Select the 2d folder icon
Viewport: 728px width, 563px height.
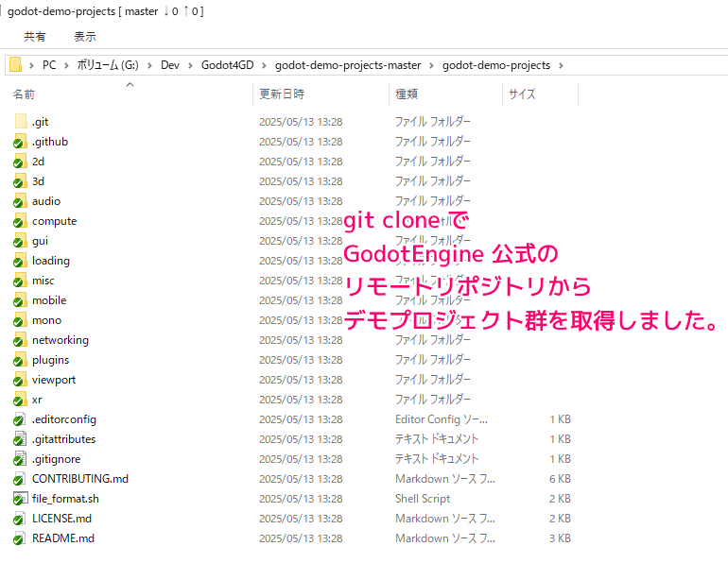pyautogui.click(x=20, y=162)
